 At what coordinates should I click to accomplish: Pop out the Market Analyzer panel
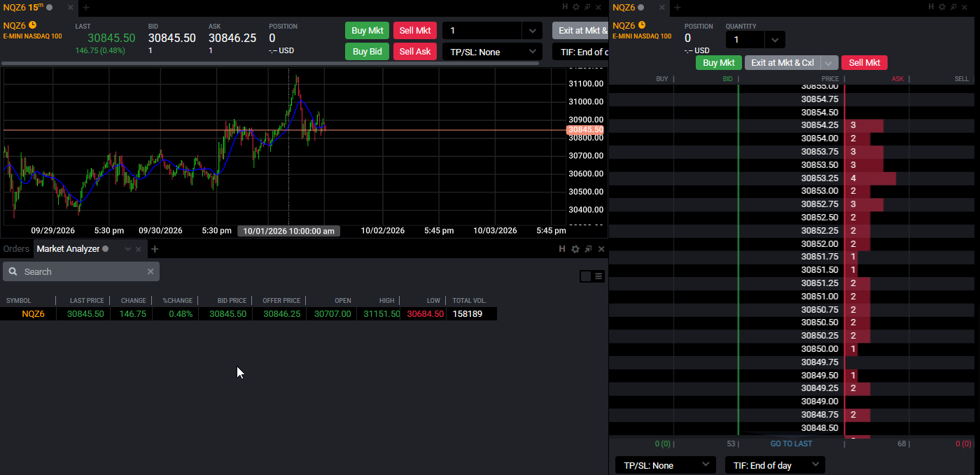click(588, 249)
